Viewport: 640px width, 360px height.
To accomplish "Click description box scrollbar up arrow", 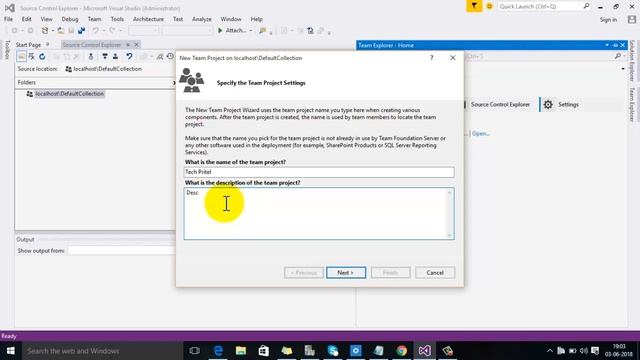I will tap(449, 192).
